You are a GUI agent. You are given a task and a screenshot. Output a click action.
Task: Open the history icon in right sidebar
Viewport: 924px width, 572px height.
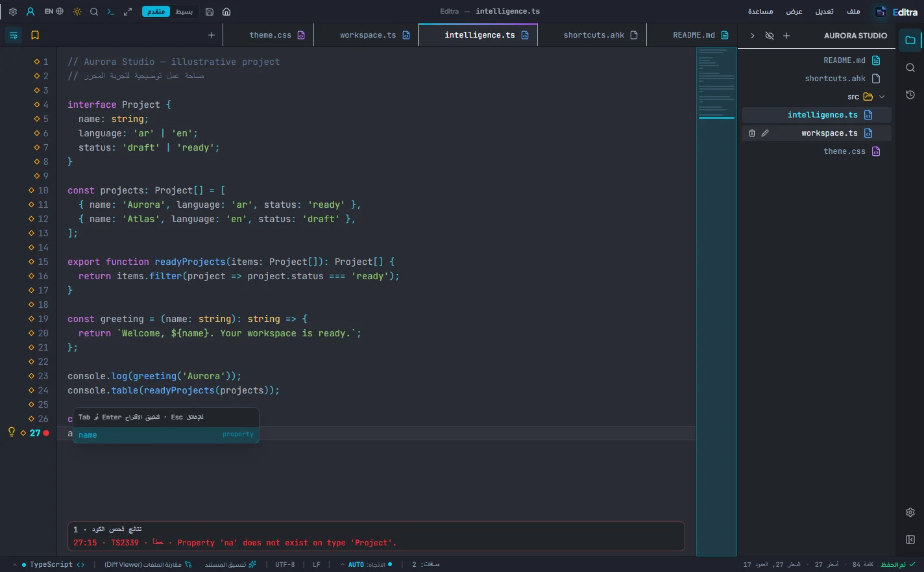[x=910, y=95]
